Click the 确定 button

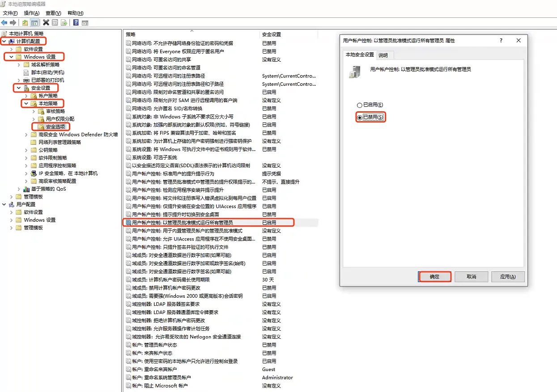[434, 277]
